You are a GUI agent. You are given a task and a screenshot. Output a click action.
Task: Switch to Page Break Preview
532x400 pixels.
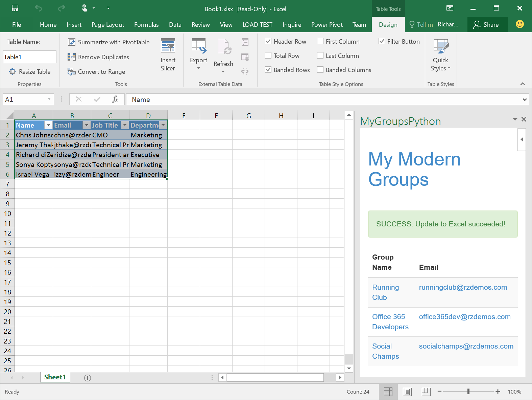[426, 392]
